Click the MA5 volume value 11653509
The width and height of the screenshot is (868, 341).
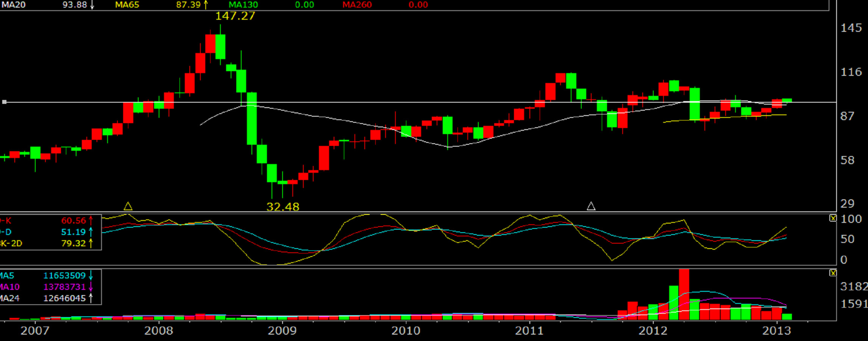[x=65, y=275]
